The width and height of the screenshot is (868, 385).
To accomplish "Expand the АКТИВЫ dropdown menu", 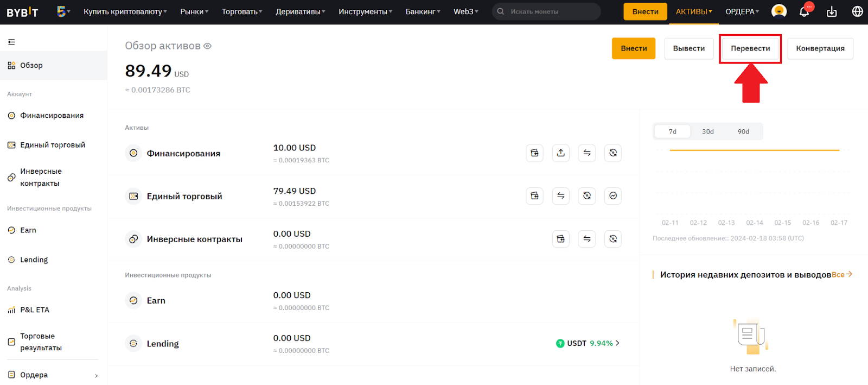I will pyautogui.click(x=694, y=11).
